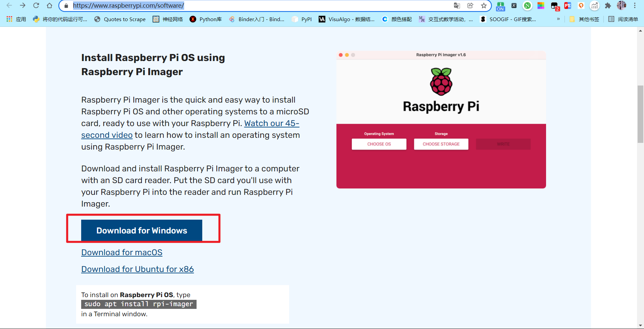Open the 颜色搭配 bookmark
Screen dimensions: 644x329
pyautogui.click(x=397, y=19)
